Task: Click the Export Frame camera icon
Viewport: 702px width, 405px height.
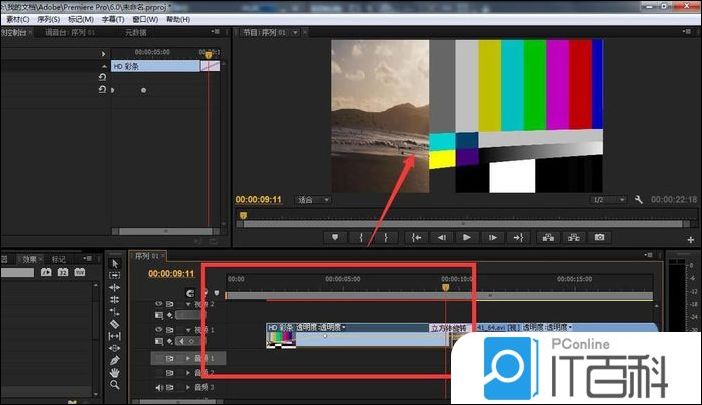Action: [599, 237]
